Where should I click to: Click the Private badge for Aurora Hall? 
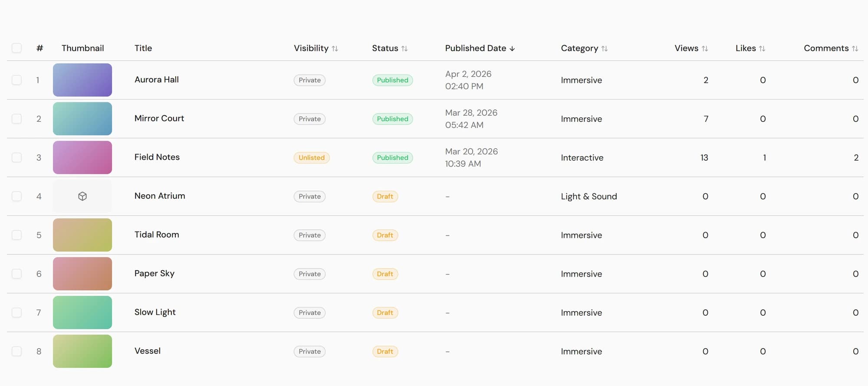(310, 80)
